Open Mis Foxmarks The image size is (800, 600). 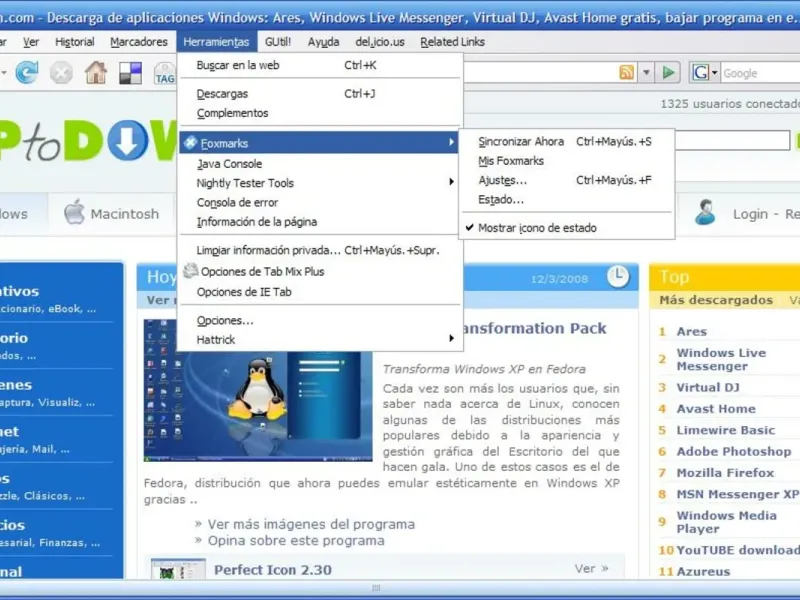[567, 161]
